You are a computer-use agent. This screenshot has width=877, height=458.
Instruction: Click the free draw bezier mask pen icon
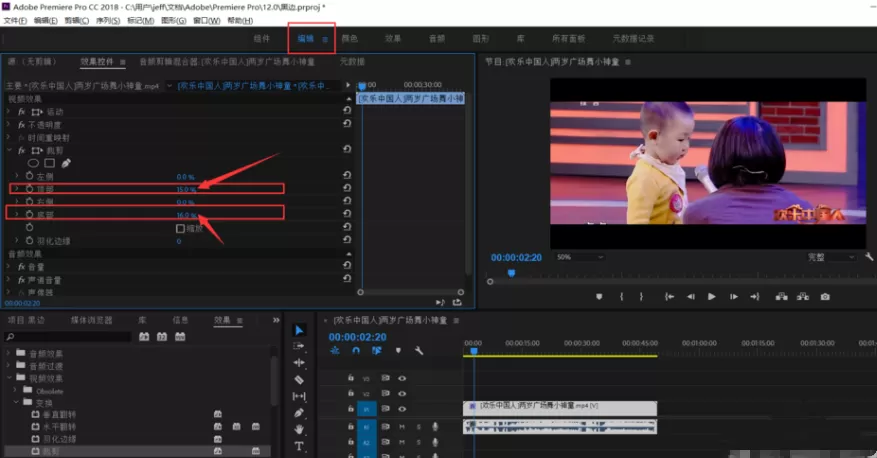pos(66,163)
